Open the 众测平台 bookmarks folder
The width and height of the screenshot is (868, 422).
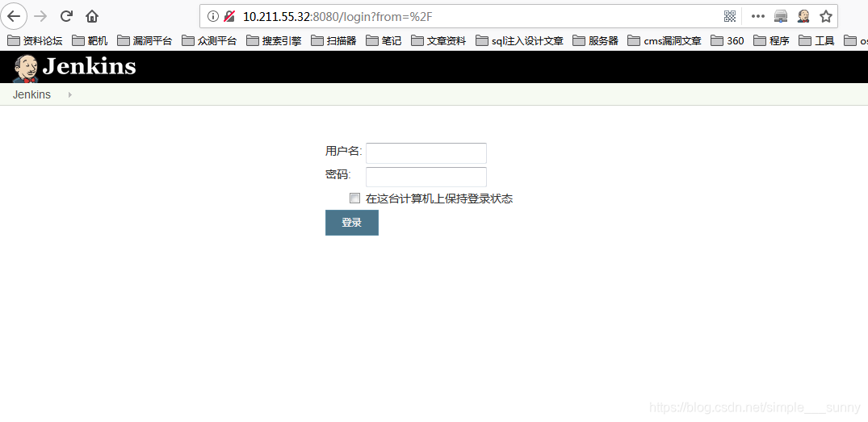pos(209,40)
